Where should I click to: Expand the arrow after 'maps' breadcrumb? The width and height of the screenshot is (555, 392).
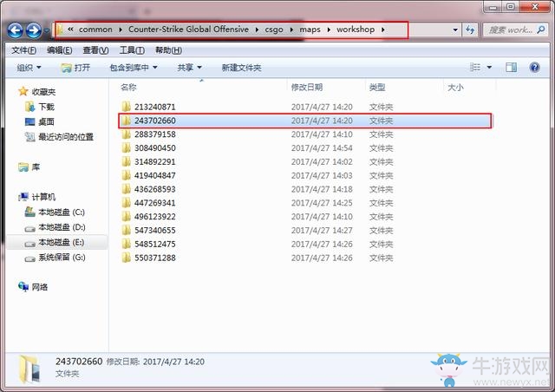tap(329, 29)
